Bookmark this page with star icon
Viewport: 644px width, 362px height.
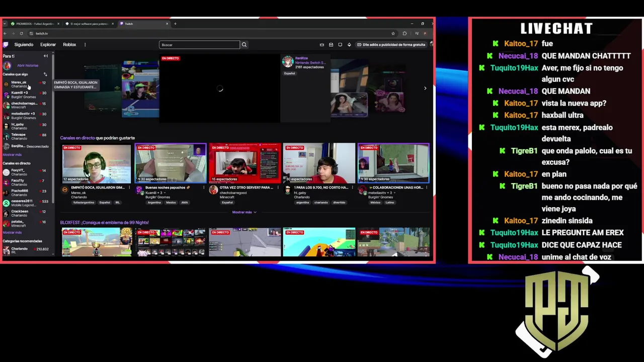click(393, 34)
